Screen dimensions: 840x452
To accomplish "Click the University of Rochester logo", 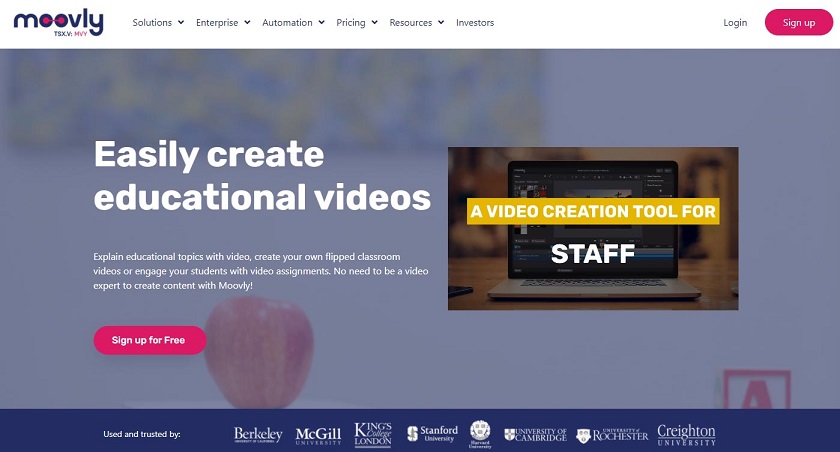I will click(x=612, y=435).
